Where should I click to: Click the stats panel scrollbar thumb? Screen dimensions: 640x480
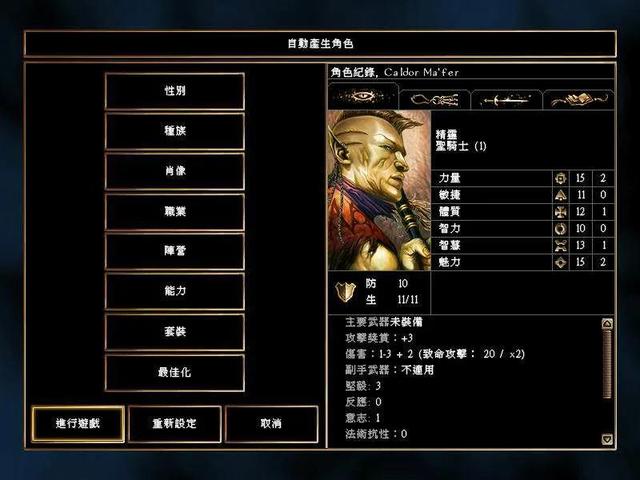coord(607,364)
